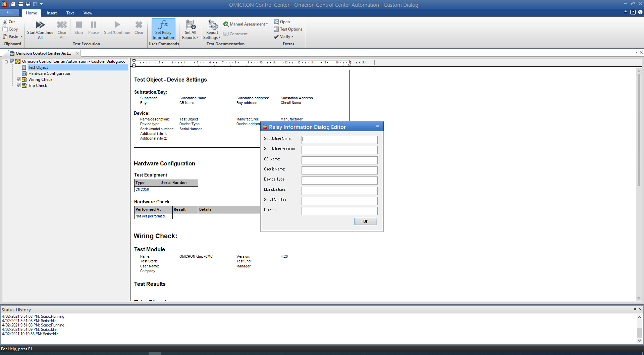The image size is (644, 355).
Task: Click the Verify checkmark icon
Action: point(276,37)
